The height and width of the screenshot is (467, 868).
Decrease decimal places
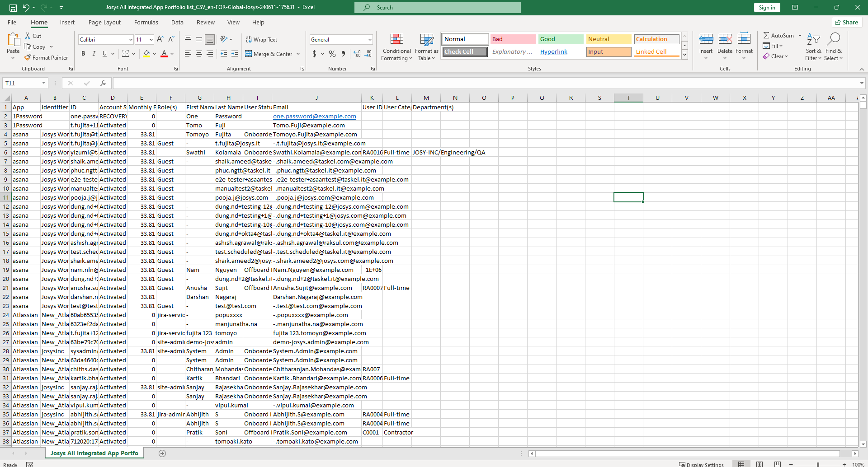(x=368, y=54)
